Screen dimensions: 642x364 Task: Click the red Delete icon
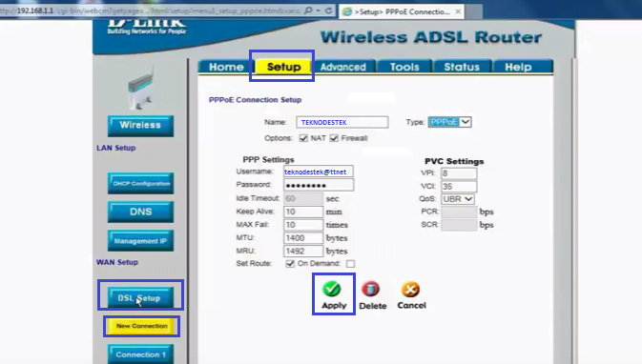[x=370, y=289]
